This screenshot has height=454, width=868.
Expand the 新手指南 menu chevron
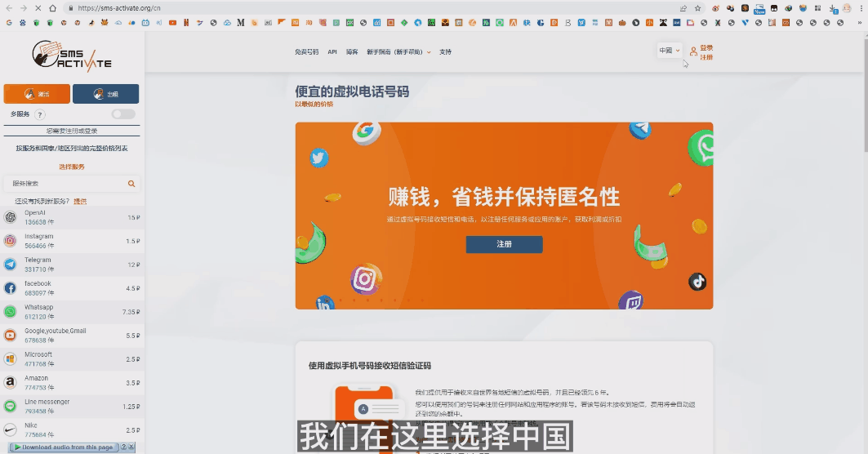[429, 52]
